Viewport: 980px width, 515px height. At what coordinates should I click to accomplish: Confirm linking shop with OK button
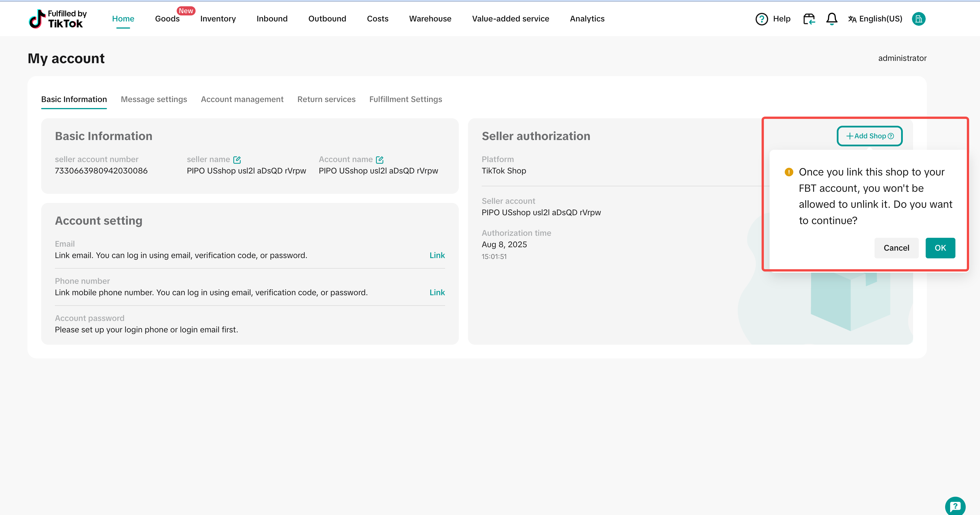click(940, 248)
